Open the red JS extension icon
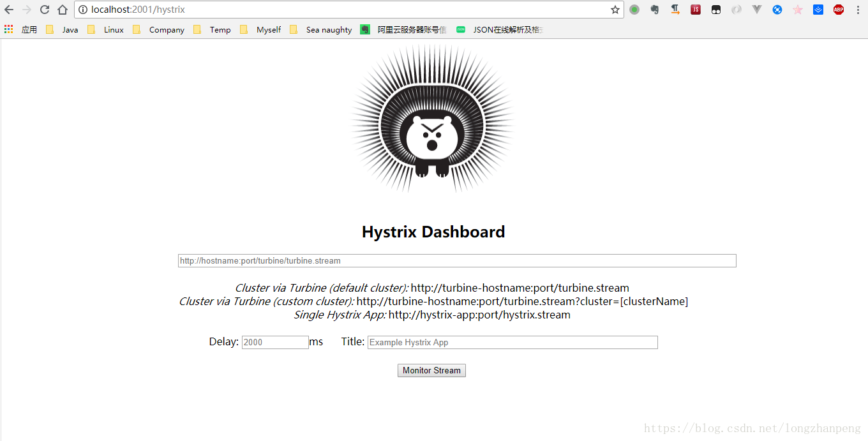868x441 pixels. pyautogui.click(x=696, y=10)
